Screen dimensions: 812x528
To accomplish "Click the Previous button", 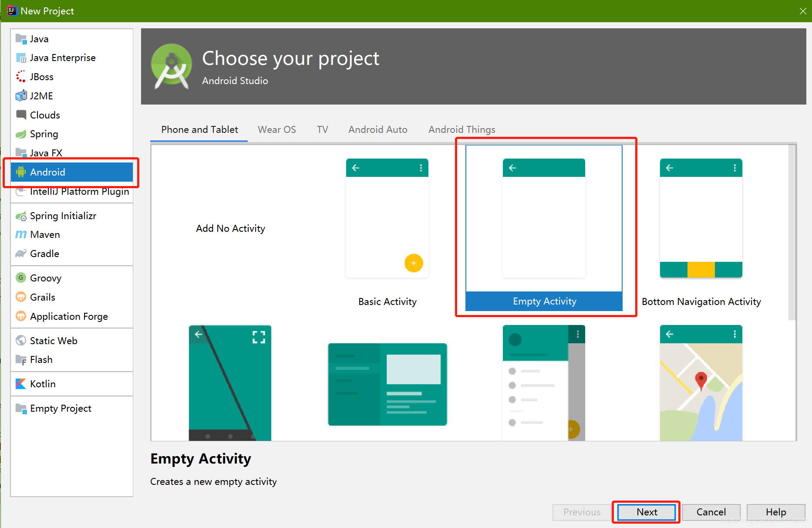I will (x=582, y=512).
